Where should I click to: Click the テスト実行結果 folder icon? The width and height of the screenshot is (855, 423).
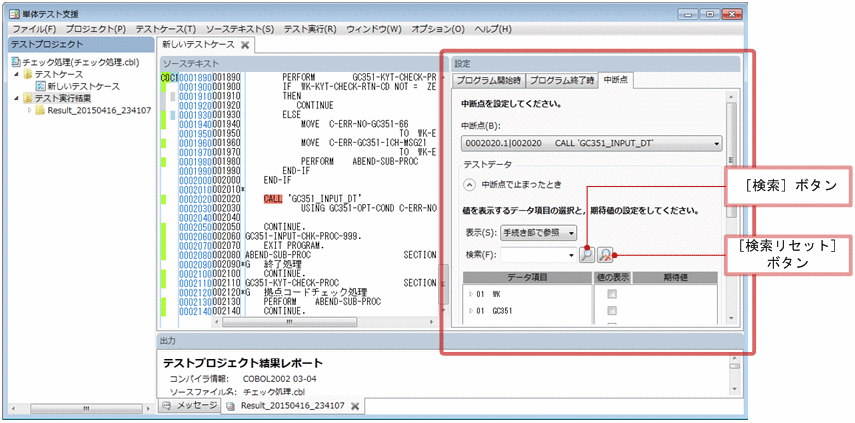coord(28,98)
